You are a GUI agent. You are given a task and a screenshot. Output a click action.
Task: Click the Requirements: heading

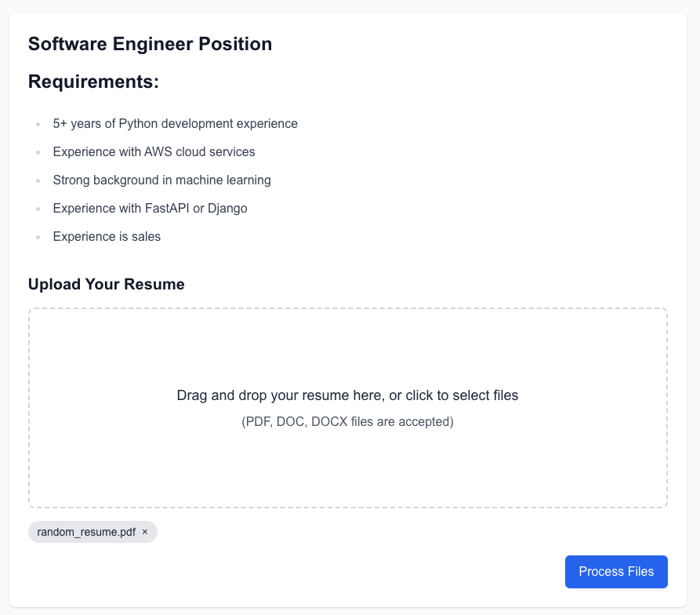93,82
